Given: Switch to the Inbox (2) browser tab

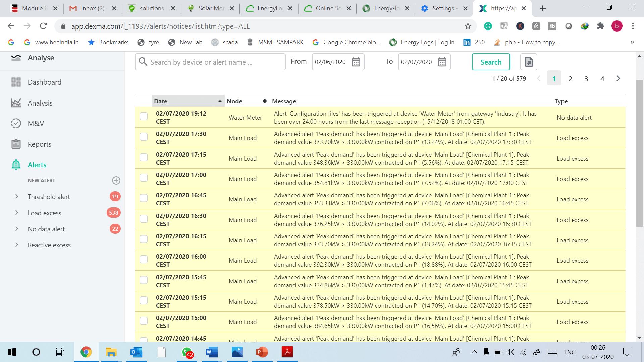Looking at the screenshot, I should coord(92,8).
